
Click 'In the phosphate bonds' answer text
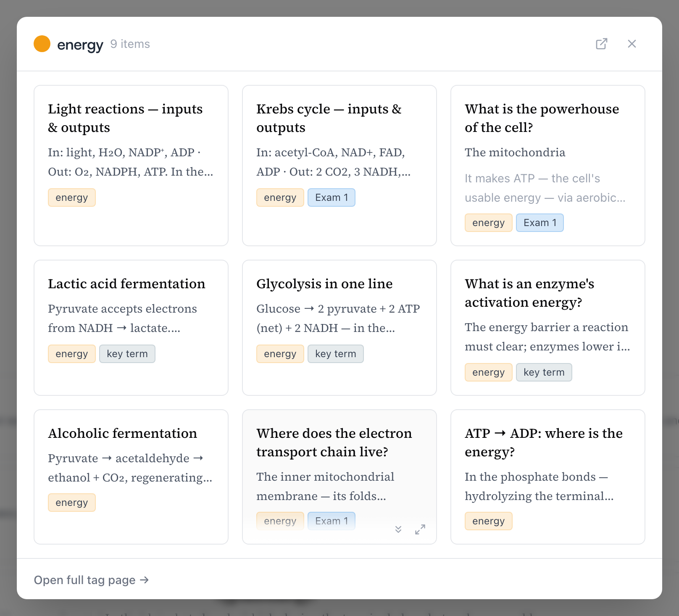(x=539, y=486)
